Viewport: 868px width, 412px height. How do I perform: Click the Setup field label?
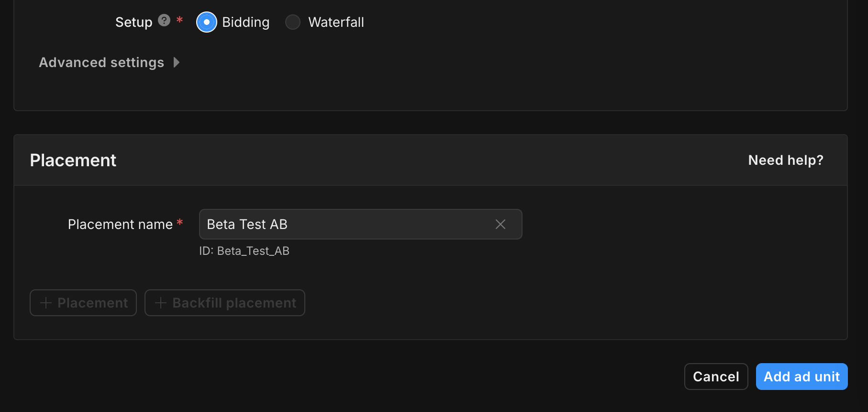click(x=134, y=22)
